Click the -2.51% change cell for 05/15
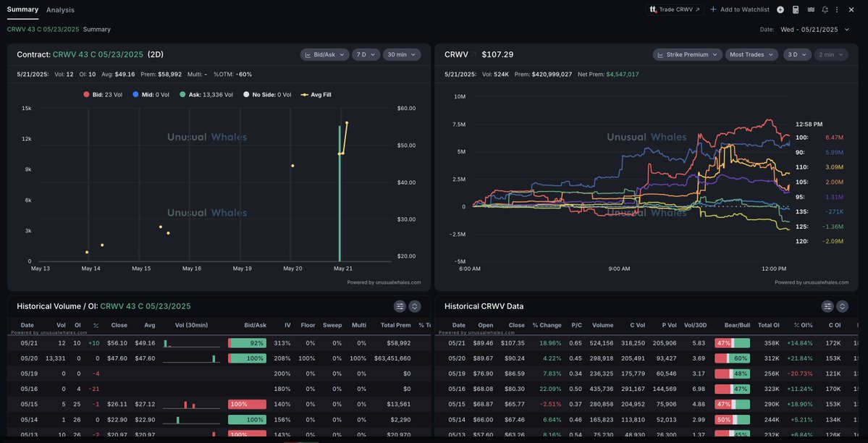The width and height of the screenshot is (868, 443). pyautogui.click(x=551, y=404)
